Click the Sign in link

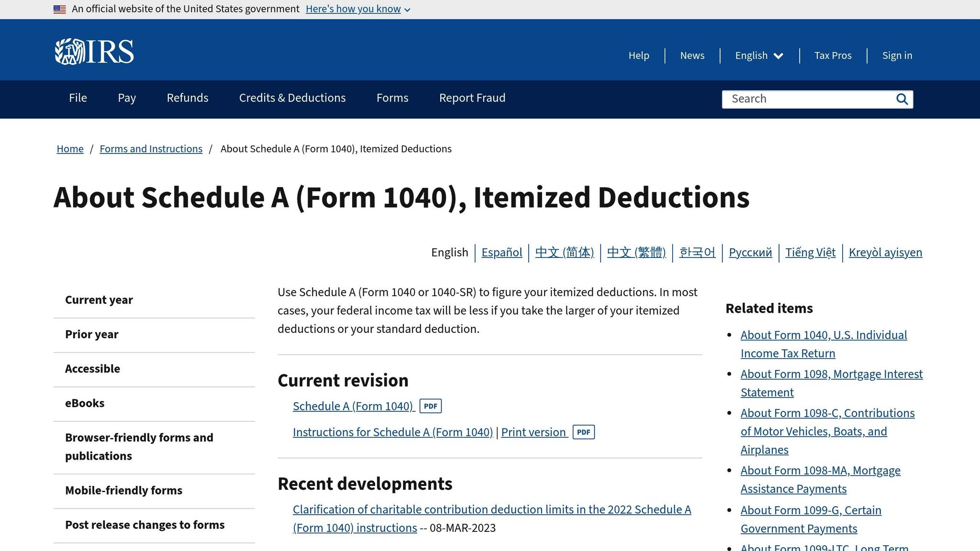click(897, 55)
